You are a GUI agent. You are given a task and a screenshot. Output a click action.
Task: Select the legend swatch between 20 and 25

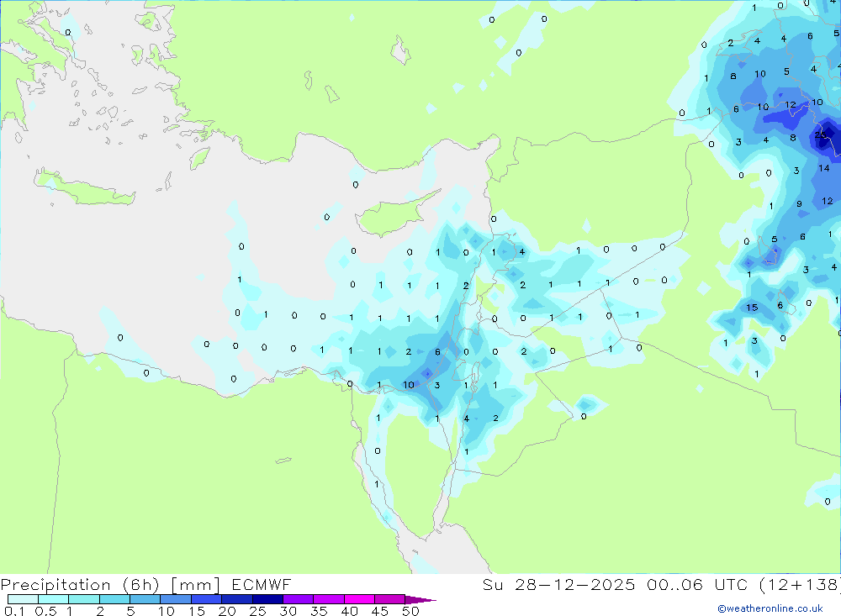(x=237, y=599)
